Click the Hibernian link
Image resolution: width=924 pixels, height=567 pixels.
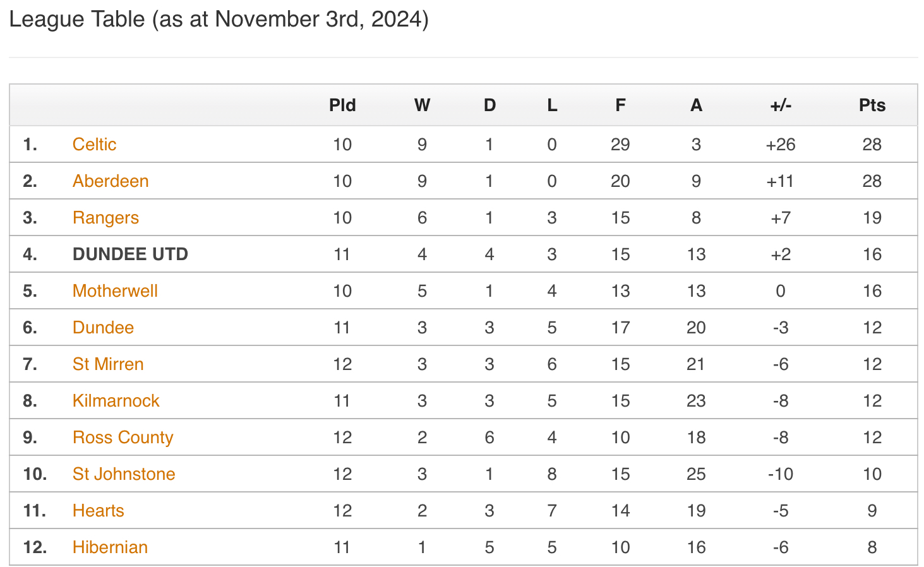click(110, 547)
